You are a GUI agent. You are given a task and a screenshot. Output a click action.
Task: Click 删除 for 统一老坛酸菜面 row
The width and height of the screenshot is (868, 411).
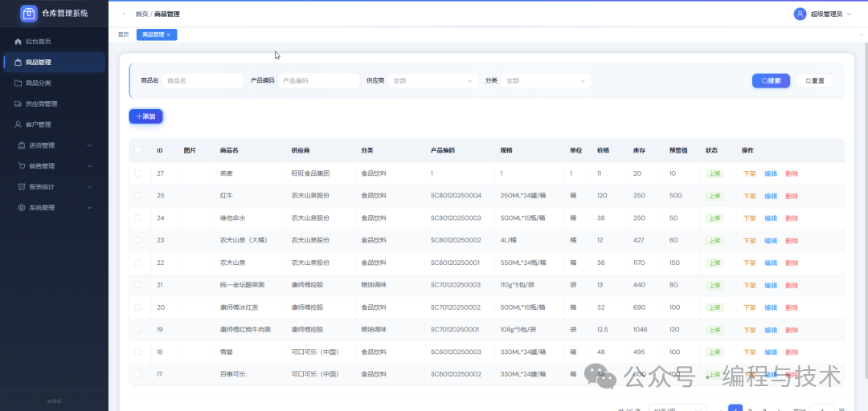point(792,286)
